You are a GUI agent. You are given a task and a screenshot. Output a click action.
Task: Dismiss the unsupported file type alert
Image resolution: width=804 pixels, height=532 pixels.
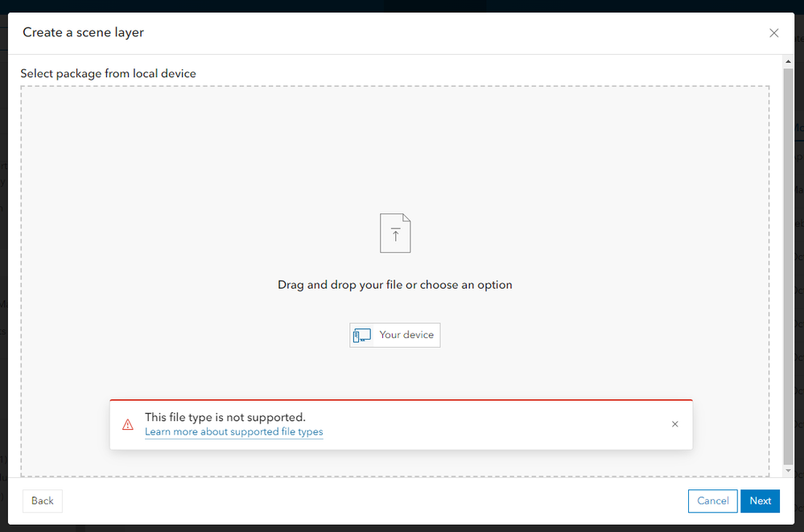coord(674,424)
